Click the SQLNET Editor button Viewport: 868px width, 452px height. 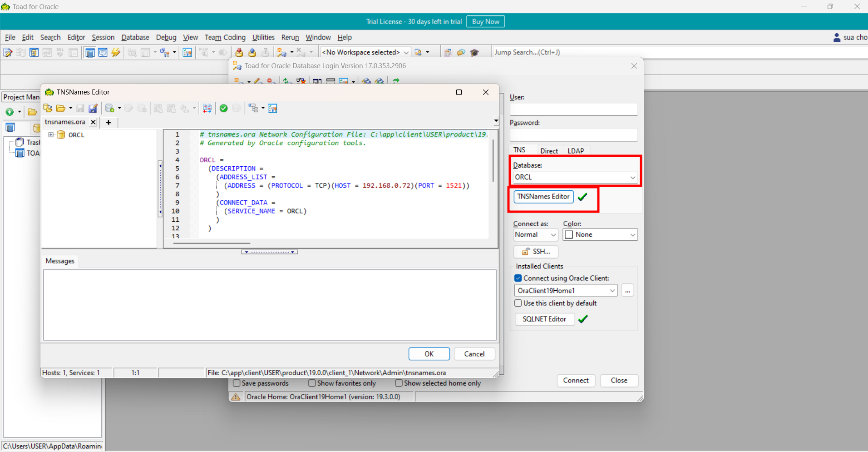[x=544, y=319]
